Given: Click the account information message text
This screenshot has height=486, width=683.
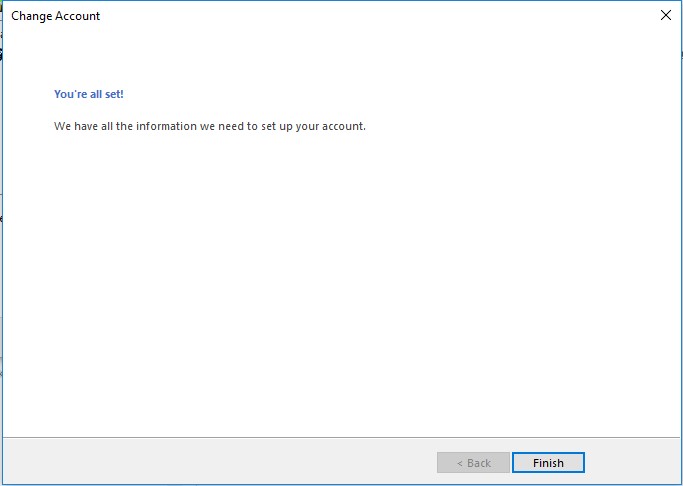Looking at the screenshot, I should [210, 126].
